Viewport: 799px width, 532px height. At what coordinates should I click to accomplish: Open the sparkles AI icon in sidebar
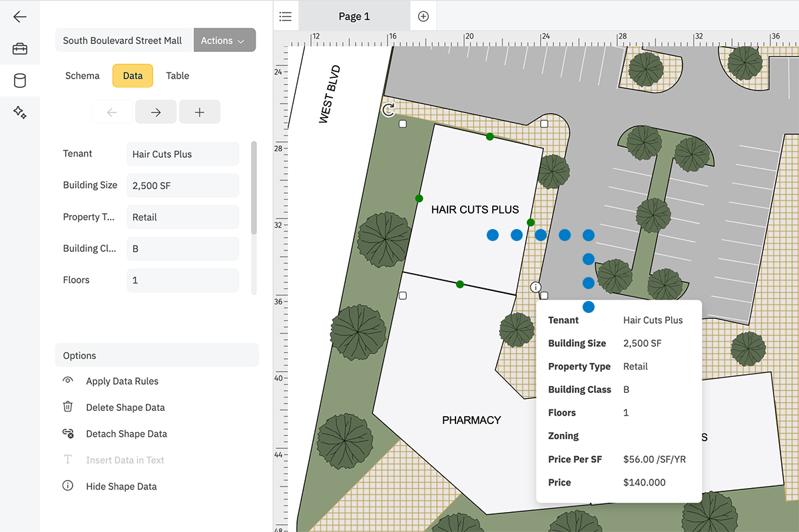[20, 113]
